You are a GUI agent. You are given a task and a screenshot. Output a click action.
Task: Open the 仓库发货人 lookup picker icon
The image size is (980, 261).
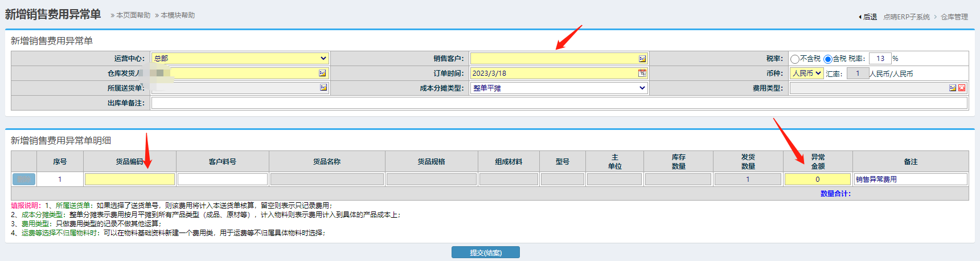(322, 73)
